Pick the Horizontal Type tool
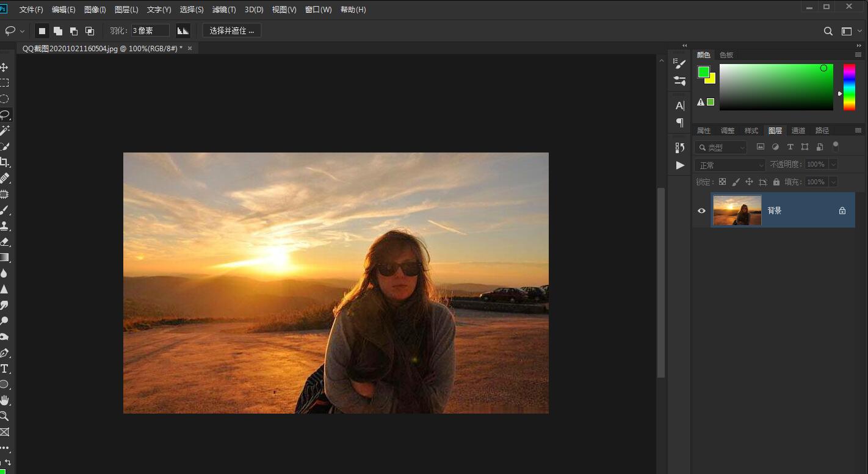This screenshot has width=868, height=474. [4, 368]
